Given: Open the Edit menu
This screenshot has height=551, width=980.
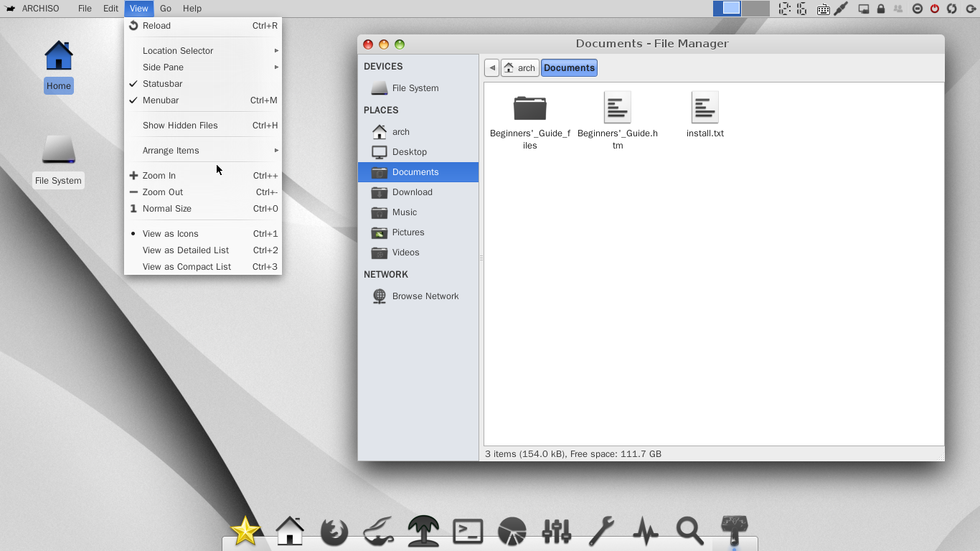Looking at the screenshot, I should pyautogui.click(x=110, y=9).
